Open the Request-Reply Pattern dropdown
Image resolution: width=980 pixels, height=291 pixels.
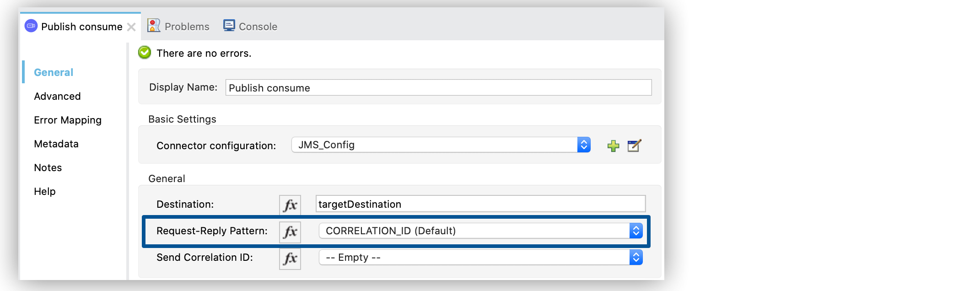635,231
